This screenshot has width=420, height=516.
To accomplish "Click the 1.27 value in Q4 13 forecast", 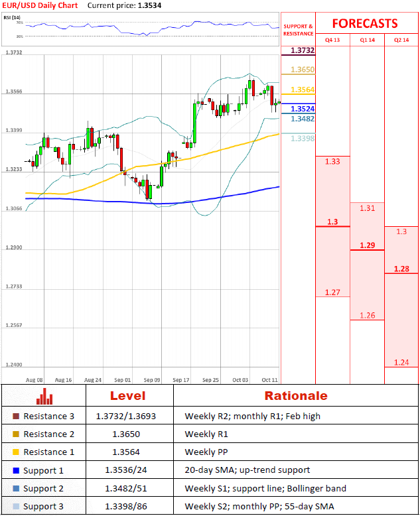I will pyautogui.click(x=332, y=292).
